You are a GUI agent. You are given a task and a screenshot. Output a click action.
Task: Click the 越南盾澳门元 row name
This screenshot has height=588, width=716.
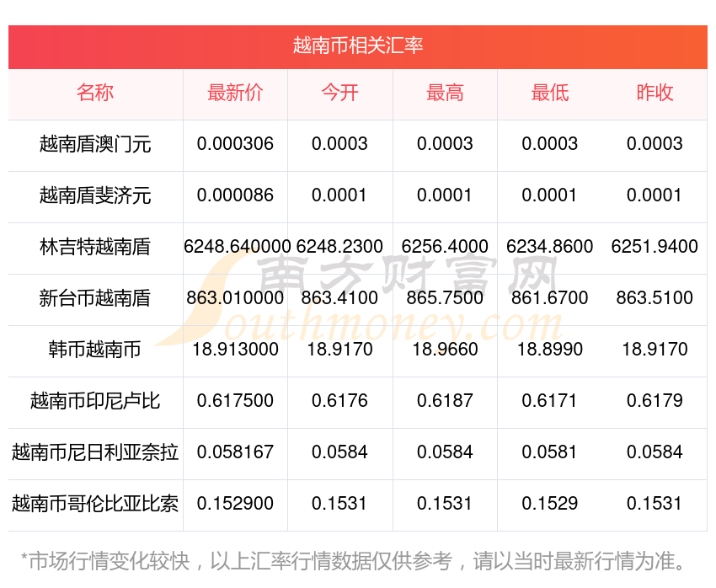[x=95, y=144]
